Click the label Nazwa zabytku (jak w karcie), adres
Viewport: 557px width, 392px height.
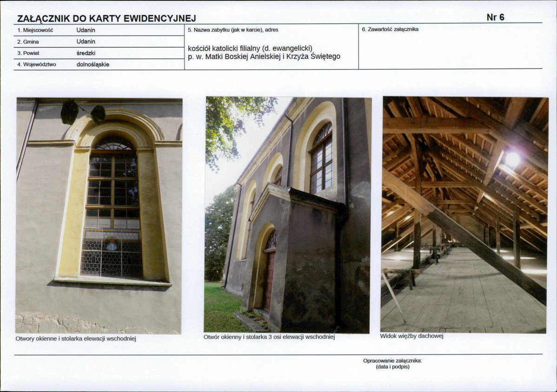[x=232, y=30]
